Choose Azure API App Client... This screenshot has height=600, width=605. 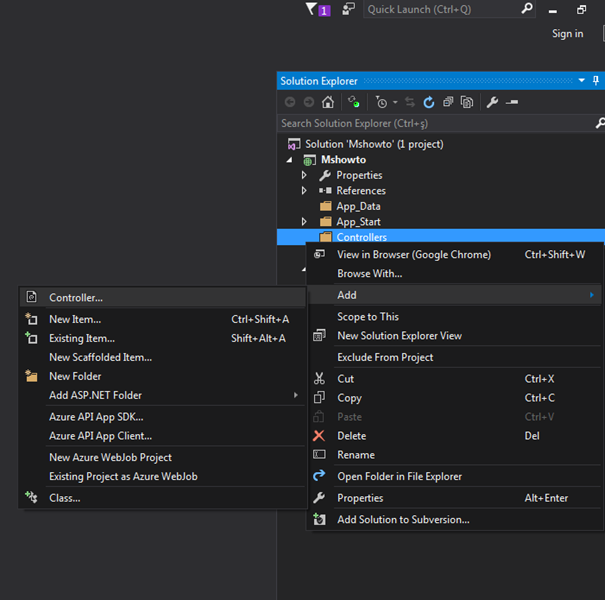pyautogui.click(x=100, y=436)
